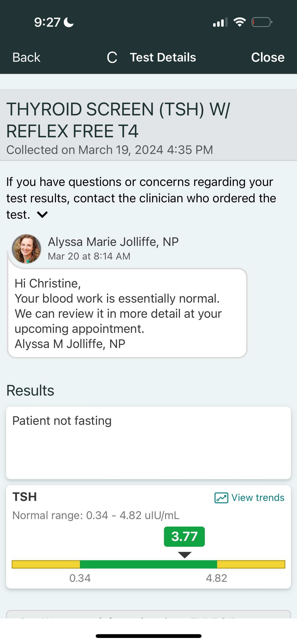The width and height of the screenshot is (297, 644).
Task: Tap the green 3.77 TSH result badge
Action: click(x=184, y=537)
